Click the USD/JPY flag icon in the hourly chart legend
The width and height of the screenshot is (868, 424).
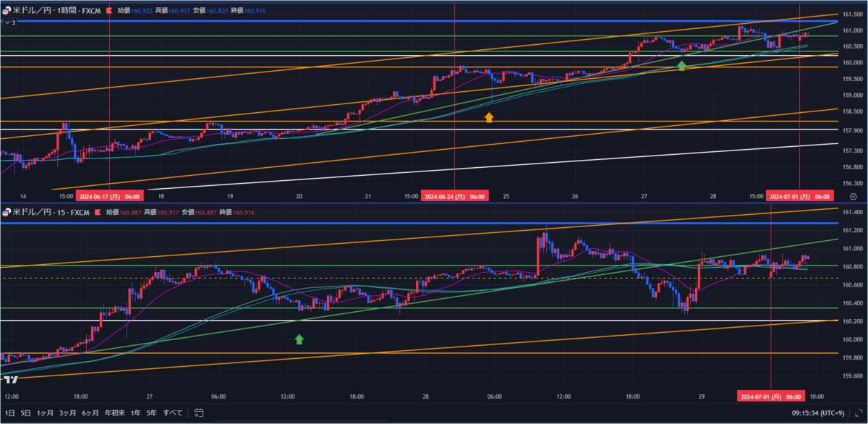point(7,10)
